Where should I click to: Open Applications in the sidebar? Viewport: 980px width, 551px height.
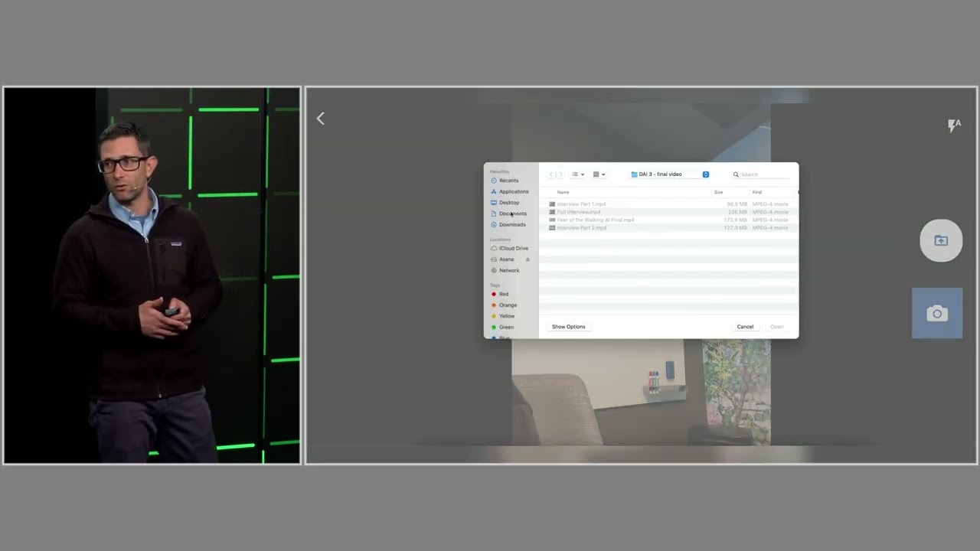coord(509,191)
